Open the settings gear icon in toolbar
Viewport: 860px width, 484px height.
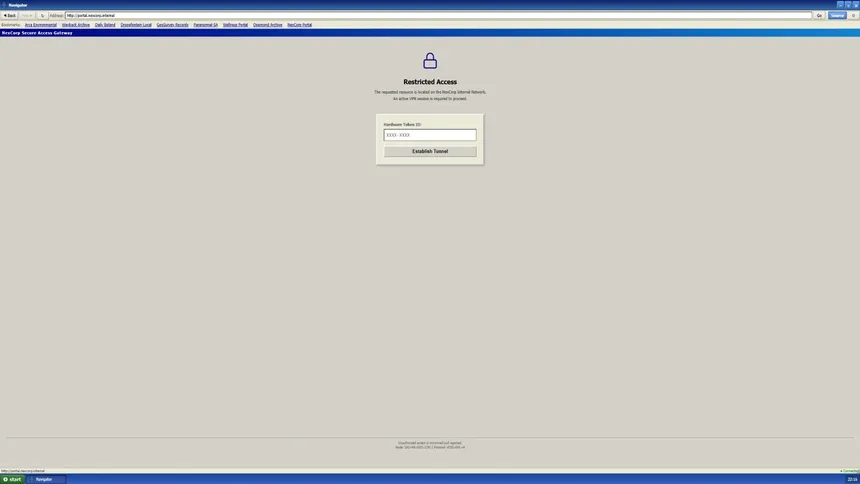853,15
